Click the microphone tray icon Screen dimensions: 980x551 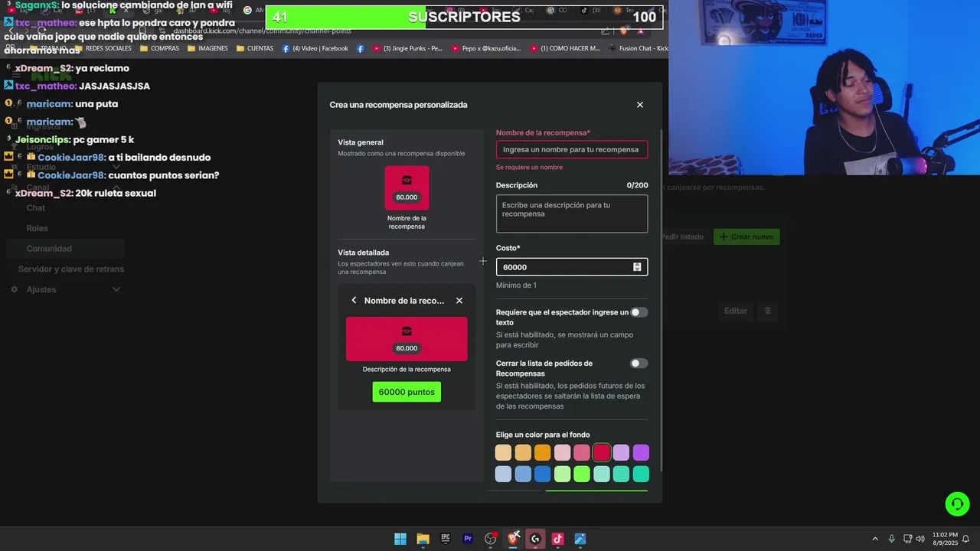pyautogui.click(x=891, y=539)
